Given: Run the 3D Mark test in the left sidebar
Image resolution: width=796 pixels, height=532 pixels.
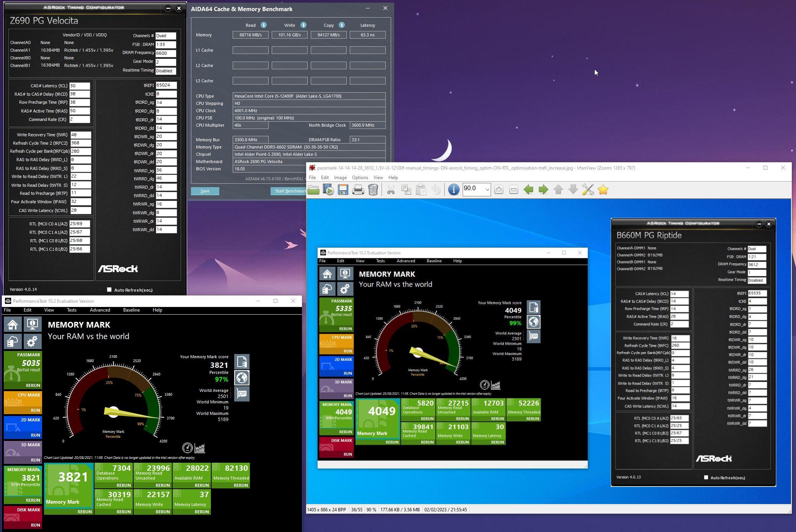Looking at the screenshot, I should click(x=36, y=460).
